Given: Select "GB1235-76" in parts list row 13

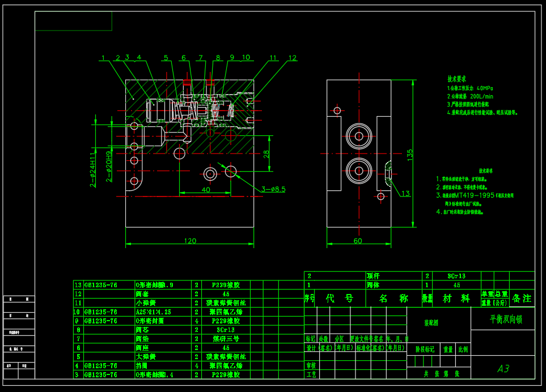Looking at the screenshot, I should (x=101, y=285).
